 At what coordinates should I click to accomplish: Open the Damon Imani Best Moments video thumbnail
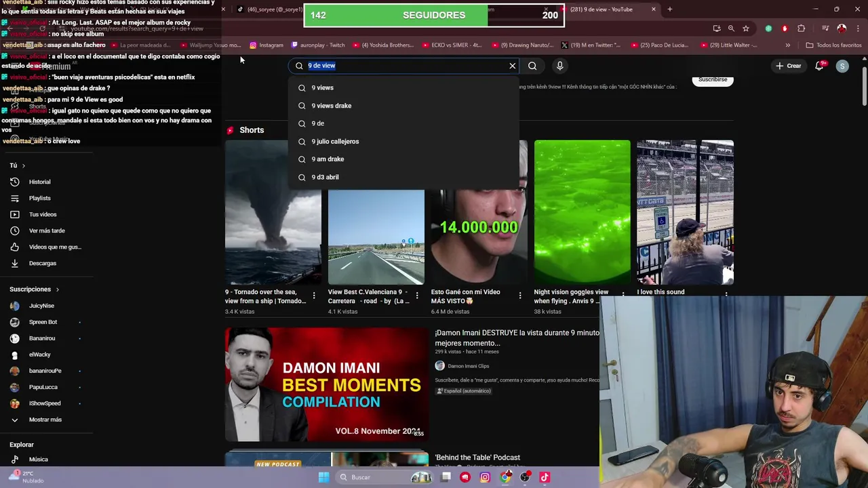[327, 384]
